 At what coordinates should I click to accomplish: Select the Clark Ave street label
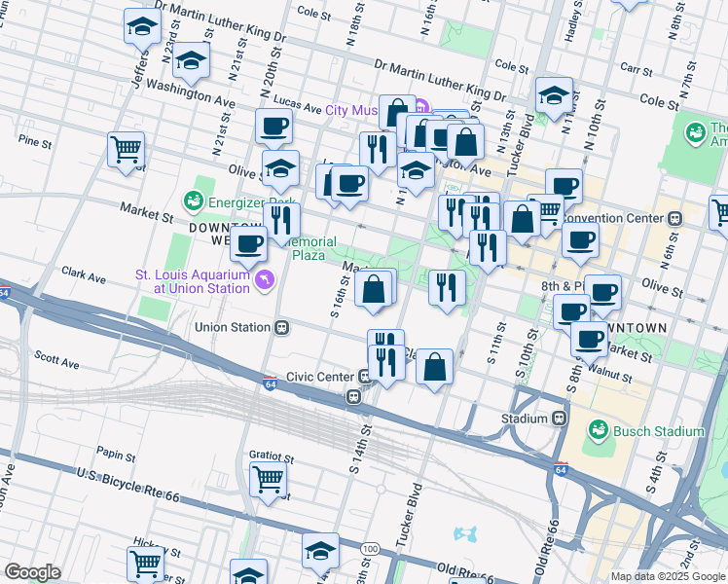[x=84, y=274]
